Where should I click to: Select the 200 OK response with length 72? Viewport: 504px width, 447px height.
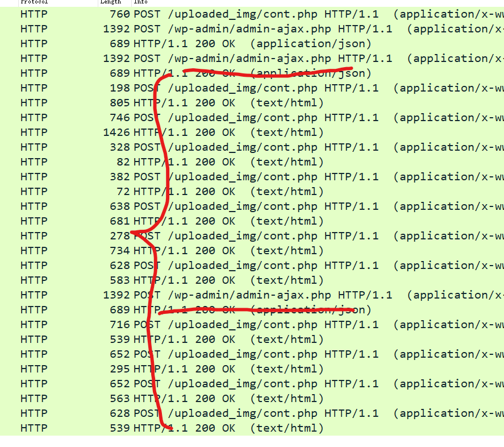tap(252, 192)
